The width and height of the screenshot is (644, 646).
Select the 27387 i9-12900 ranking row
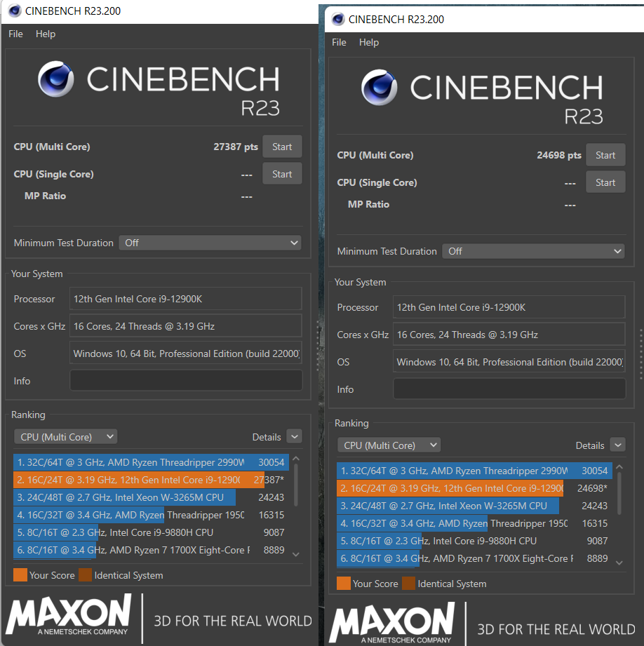(x=151, y=480)
